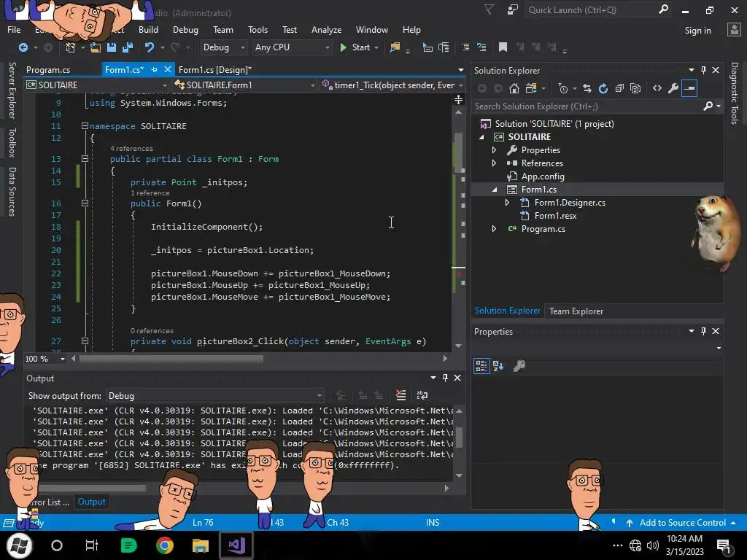Viewport: 747px width, 560px height.
Task: Open the Show output from dropdown
Action: click(215, 396)
